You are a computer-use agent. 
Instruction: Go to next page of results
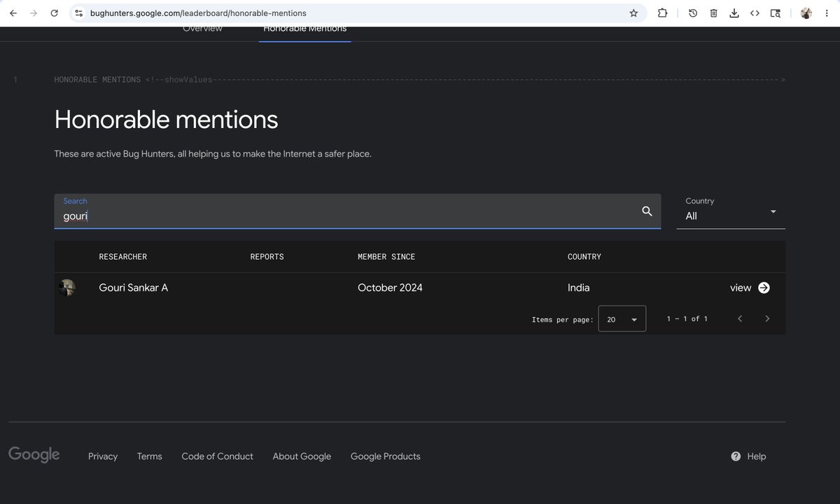[x=767, y=318]
